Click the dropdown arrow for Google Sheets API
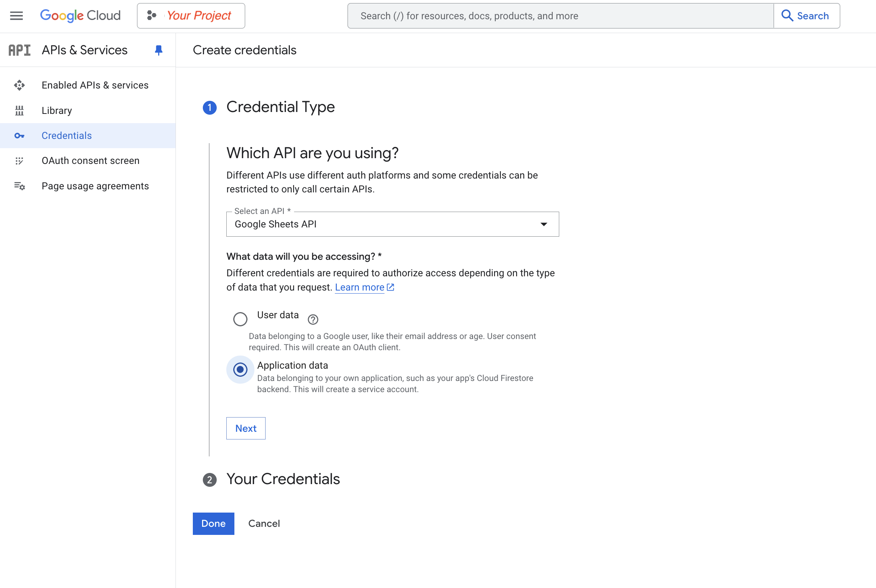 click(543, 224)
